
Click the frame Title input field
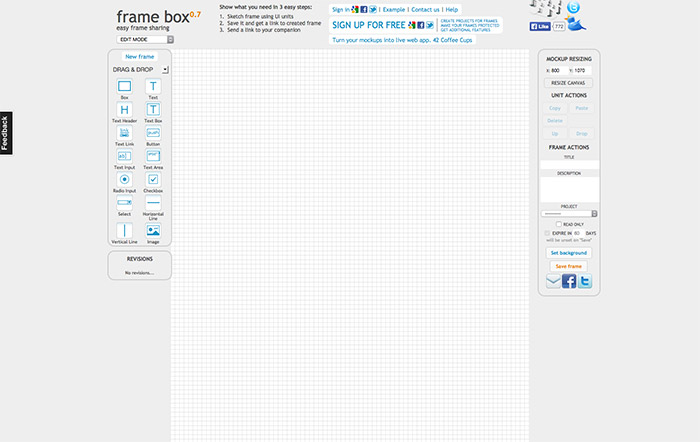click(x=569, y=163)
